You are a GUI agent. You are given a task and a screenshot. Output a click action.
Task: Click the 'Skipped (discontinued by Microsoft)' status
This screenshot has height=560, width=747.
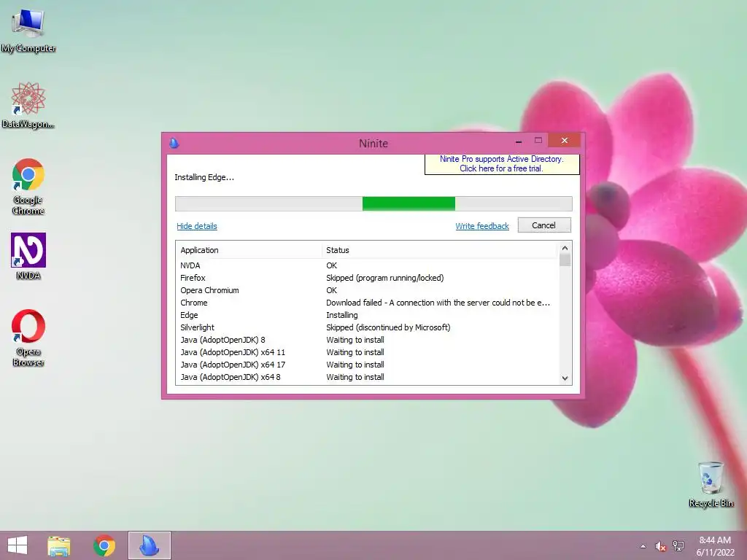pyautogui.click(x=388, y=327)
